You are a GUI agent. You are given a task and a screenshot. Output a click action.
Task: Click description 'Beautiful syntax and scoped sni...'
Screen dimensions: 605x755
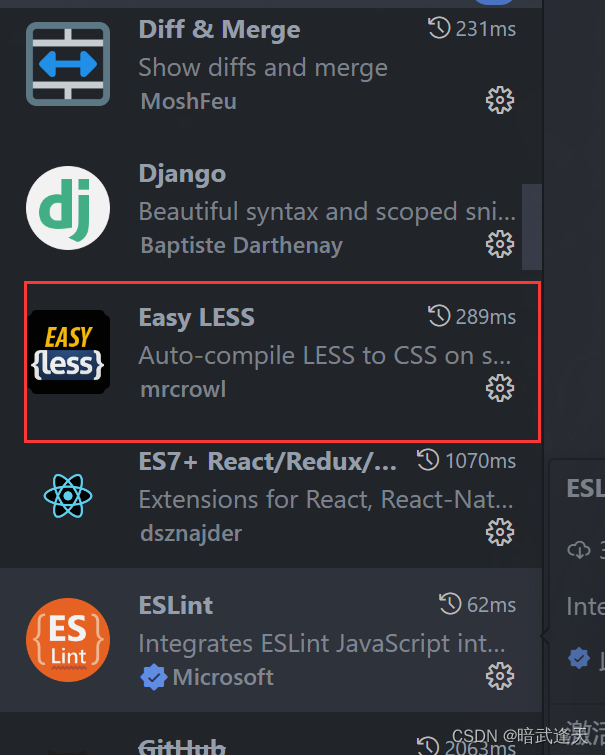point(327,211)
